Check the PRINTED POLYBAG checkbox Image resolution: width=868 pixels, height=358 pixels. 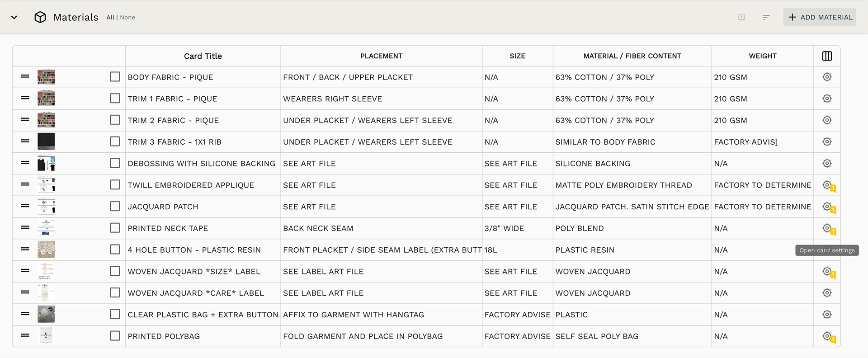(x=115, y=336)
